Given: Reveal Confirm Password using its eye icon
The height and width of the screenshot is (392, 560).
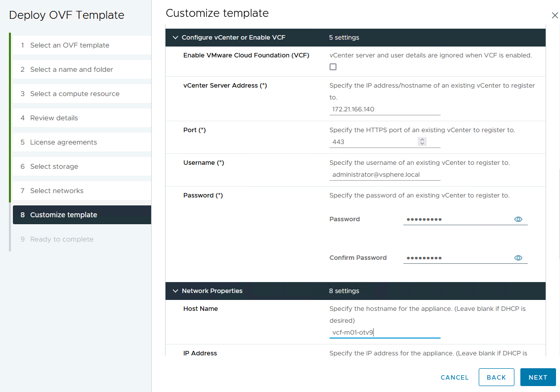Looking at the screenshot, I should [x=518, y=258].
